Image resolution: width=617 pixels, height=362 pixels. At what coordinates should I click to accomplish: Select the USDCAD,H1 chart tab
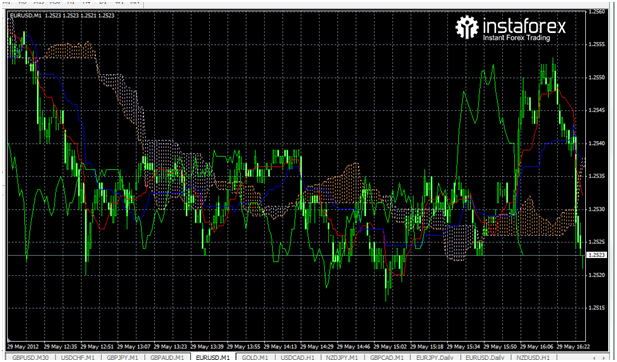click(x=297, y=357)
